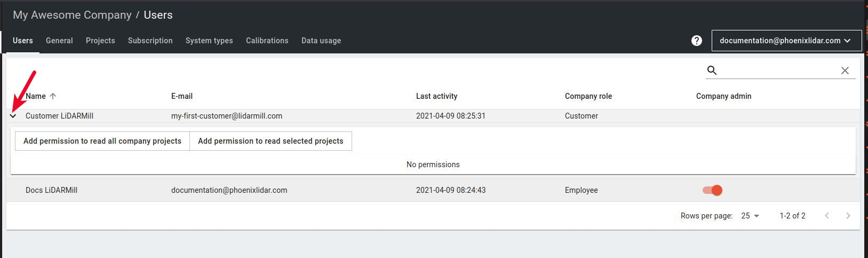Go to next page of users
Image resolution: width=868 pixels, height=258 pixels.
[x=848, y=216]
